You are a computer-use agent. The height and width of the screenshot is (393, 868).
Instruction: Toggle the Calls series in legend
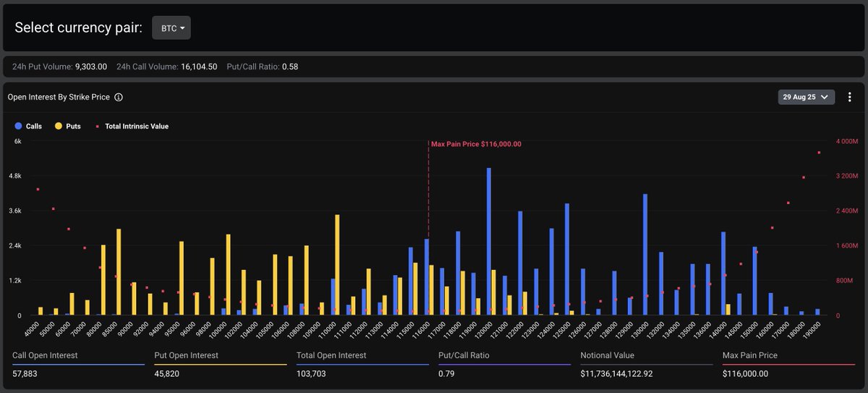28,126
